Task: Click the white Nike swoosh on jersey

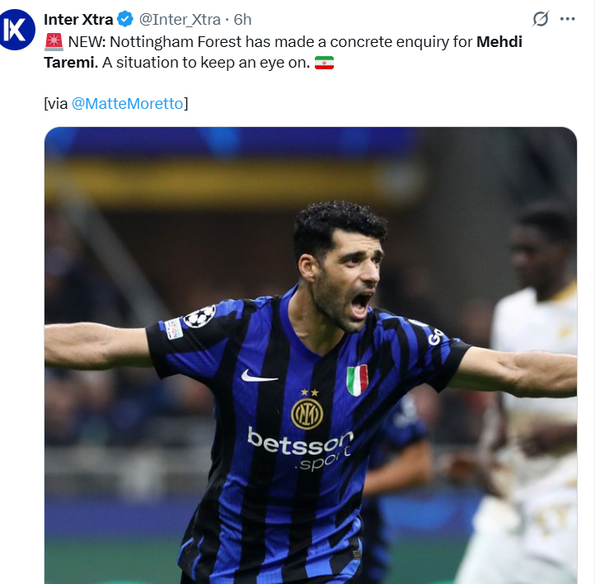Action: [x=259, y=376]
